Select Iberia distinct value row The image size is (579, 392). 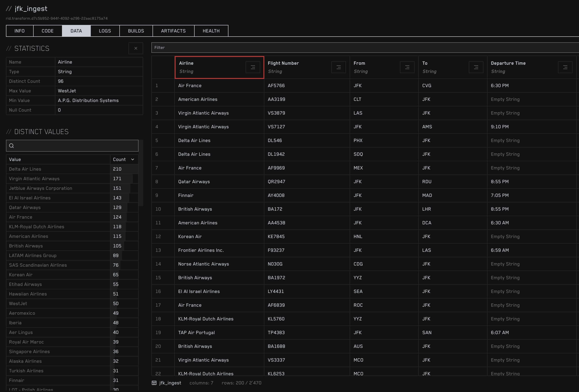tap(72, 323)
